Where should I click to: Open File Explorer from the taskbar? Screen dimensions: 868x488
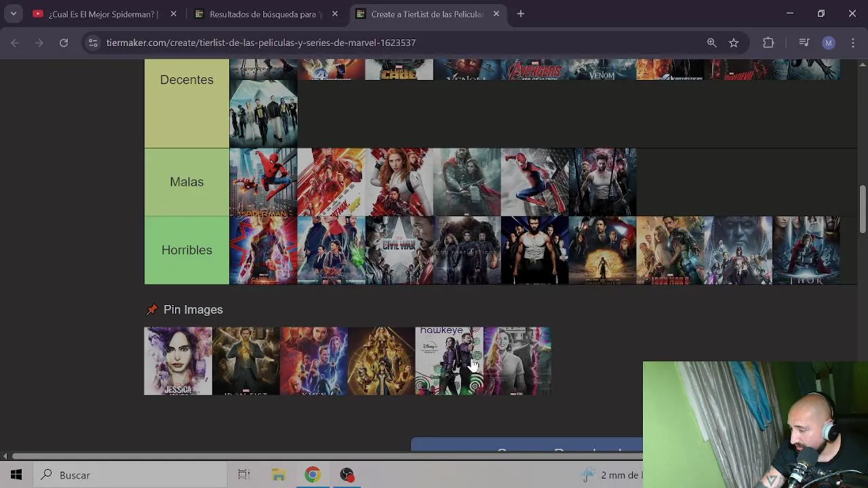tap(279, 475)
